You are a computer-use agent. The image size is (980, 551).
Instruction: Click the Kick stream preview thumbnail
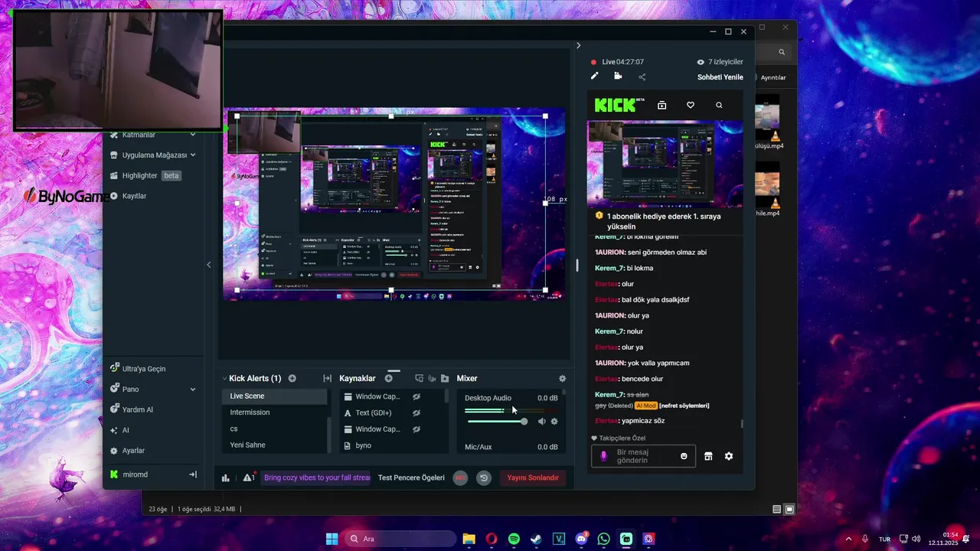(x=665, y=164)
